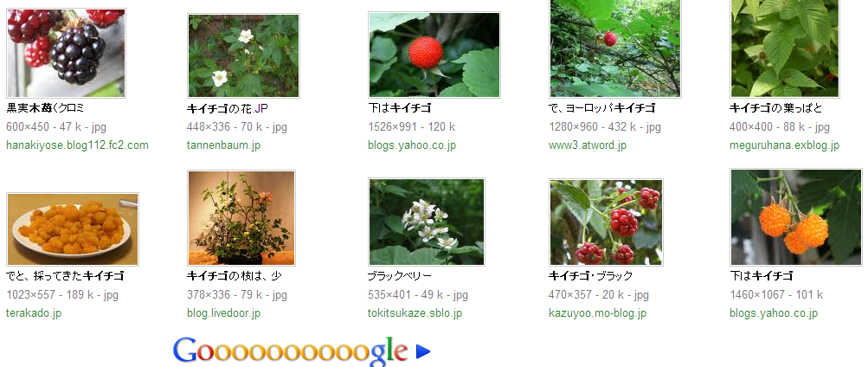Visit terakado.jp source link

pos(34,313)
